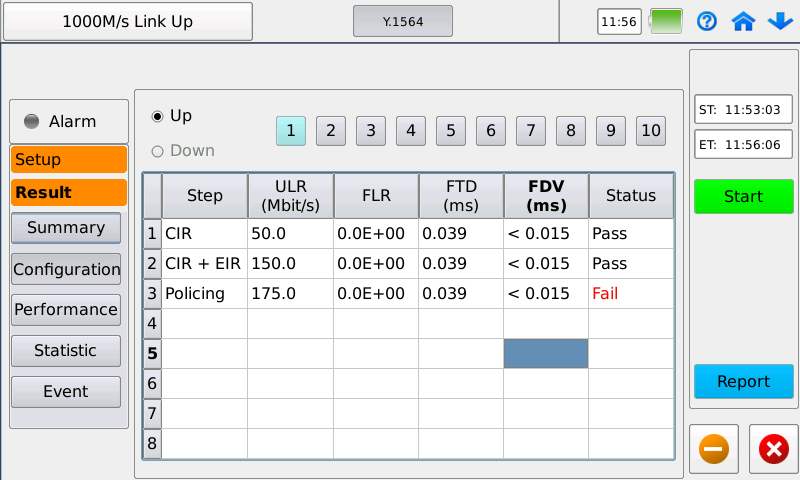Click the green battery status icon
This screenshot has height=480, width=800.
point(666,21)
